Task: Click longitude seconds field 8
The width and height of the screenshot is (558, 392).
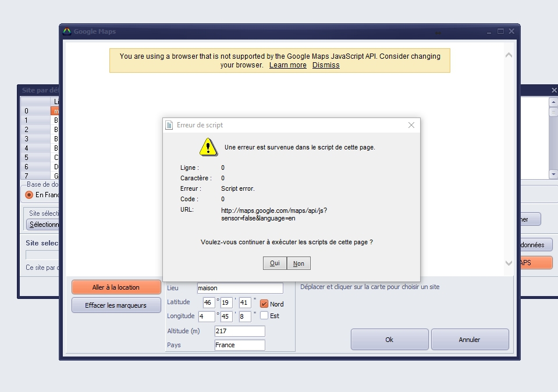Action: 245,316
